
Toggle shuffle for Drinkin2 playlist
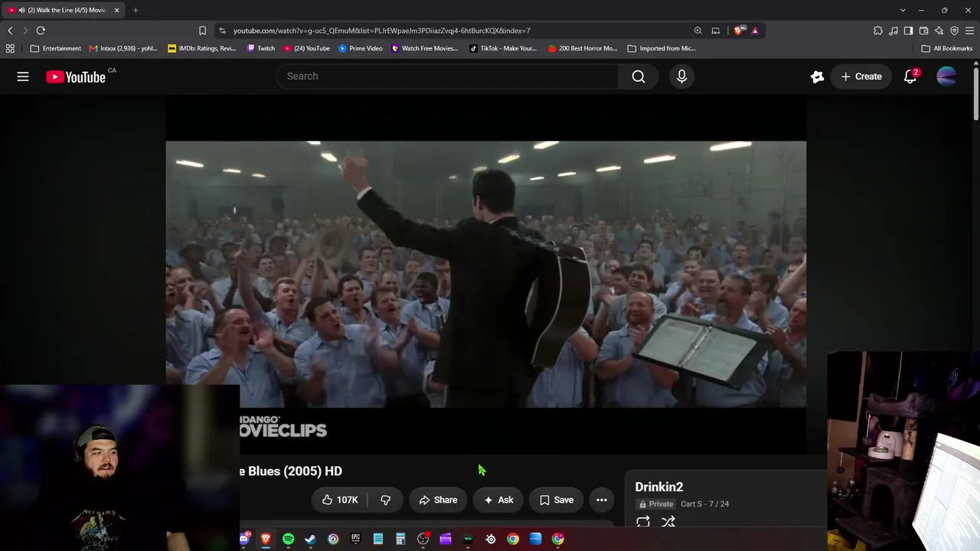[668, 522]
